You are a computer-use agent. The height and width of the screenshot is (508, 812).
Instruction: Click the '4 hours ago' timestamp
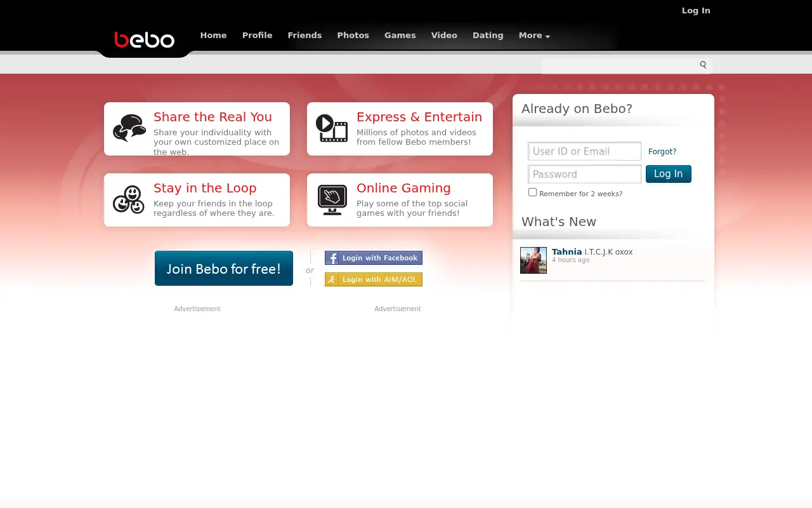[x=570, y=260]
